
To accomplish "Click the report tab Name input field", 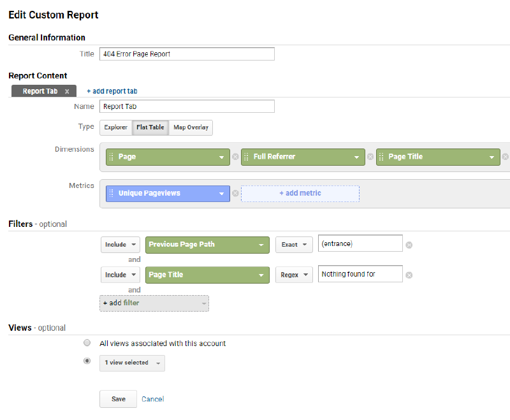I will (187, 106).
